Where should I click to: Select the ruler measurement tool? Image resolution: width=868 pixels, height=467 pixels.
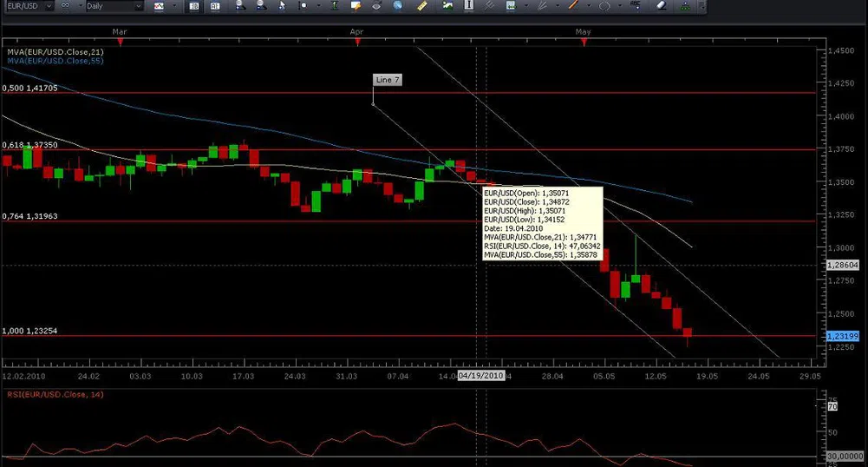point(422,5)
